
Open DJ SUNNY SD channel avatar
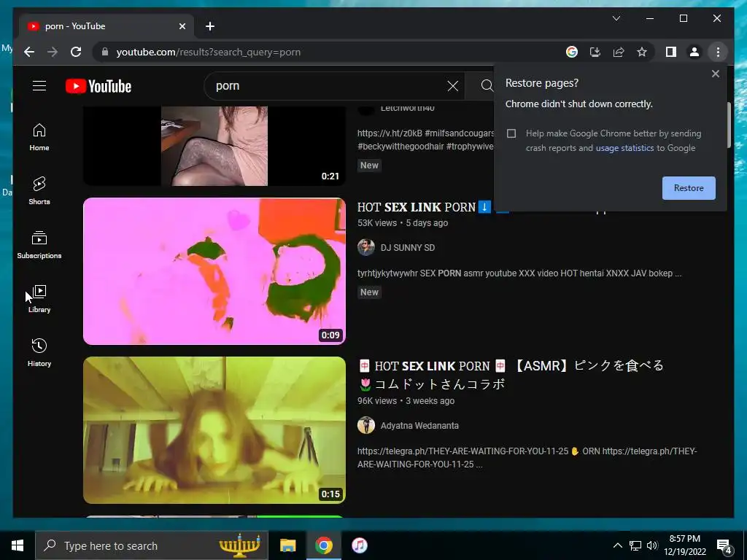pos(366,247)
